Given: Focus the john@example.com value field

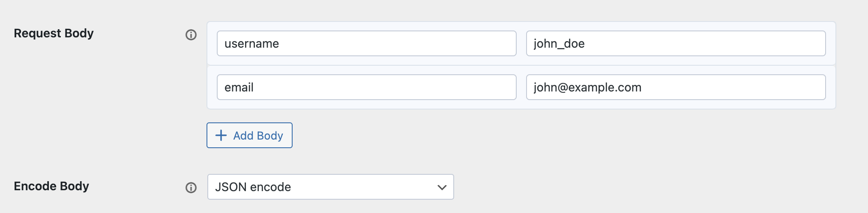Looking at the screenshot, I should (x=676, y=87).
